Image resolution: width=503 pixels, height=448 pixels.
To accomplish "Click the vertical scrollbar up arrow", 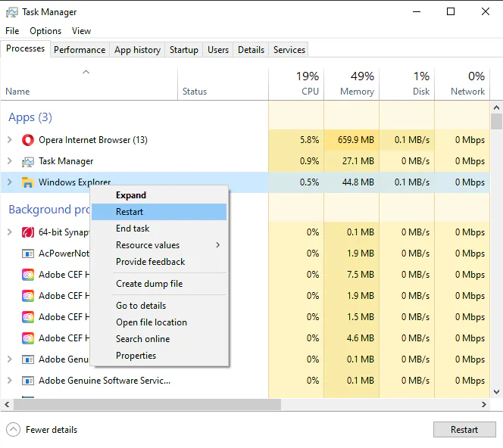I will click(x=496, y=107).
